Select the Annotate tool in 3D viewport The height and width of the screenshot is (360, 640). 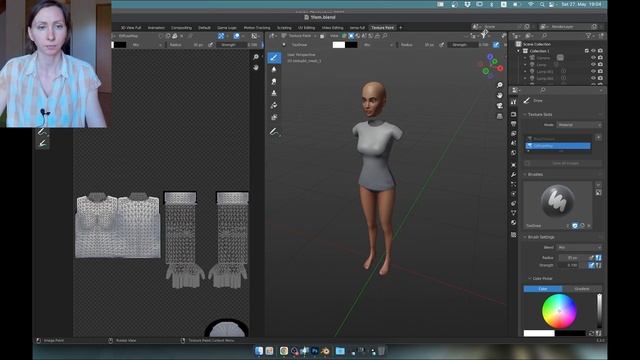(274, 131)
